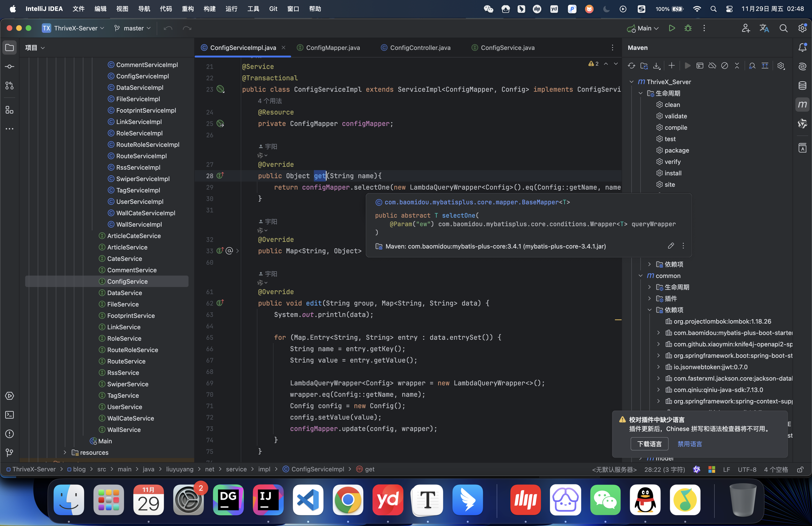Screen dimensions: 812x526
Task: Run Maven lifecycle goal package
Action: click(677, 150)
